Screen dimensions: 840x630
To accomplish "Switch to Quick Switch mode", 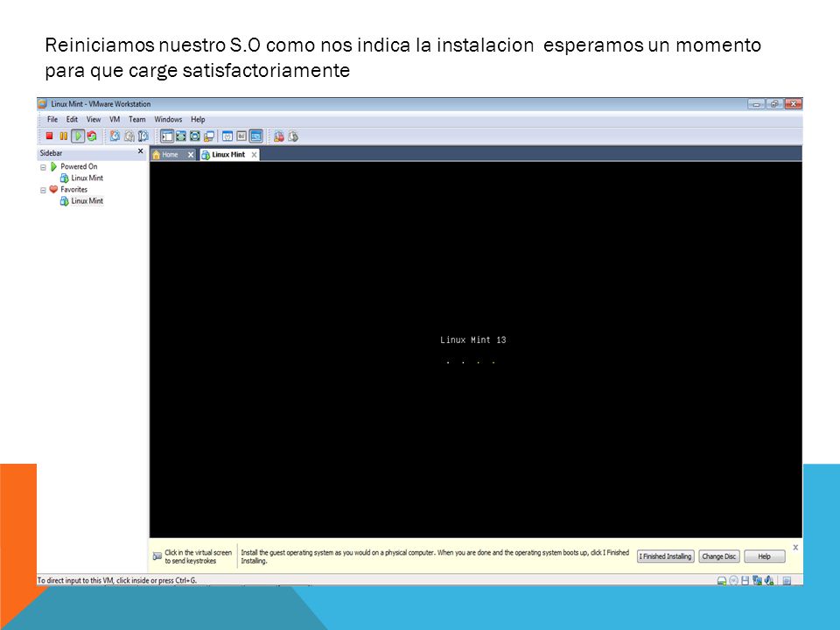I will tap(181, 136).
